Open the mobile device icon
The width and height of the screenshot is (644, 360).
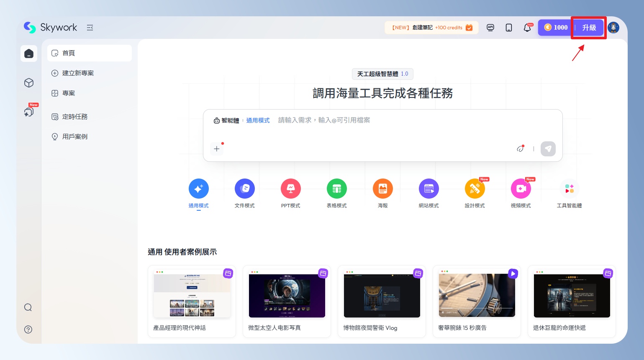pyautogui.click(x=509, y=28)
